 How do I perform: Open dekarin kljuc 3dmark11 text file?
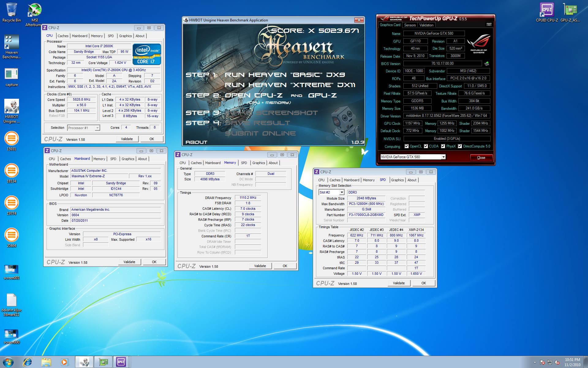(x=12, y=305)
